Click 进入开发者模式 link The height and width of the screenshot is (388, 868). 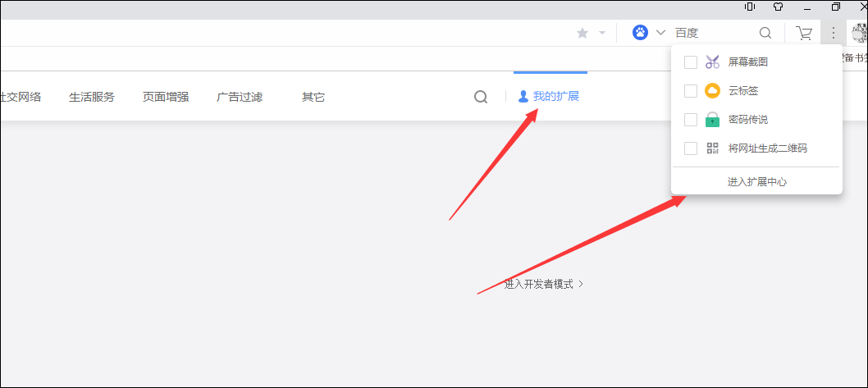tap(539, 285)
